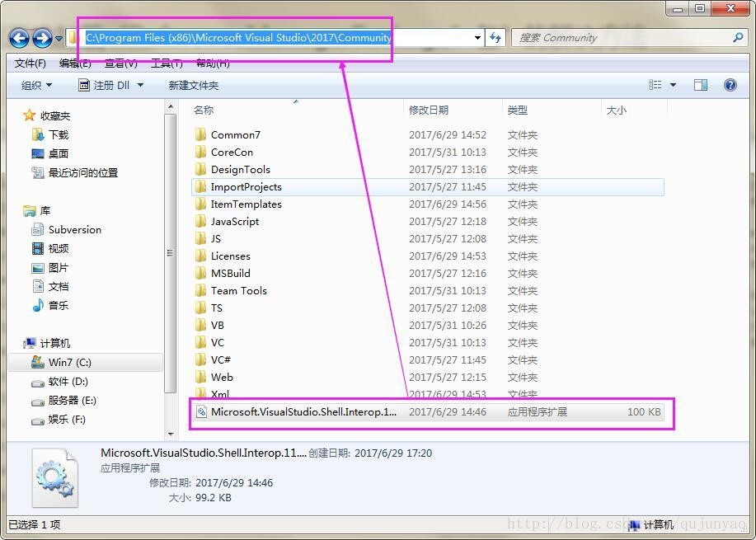
Task: Sort by the 类型 column header
Action: [518, 110]
